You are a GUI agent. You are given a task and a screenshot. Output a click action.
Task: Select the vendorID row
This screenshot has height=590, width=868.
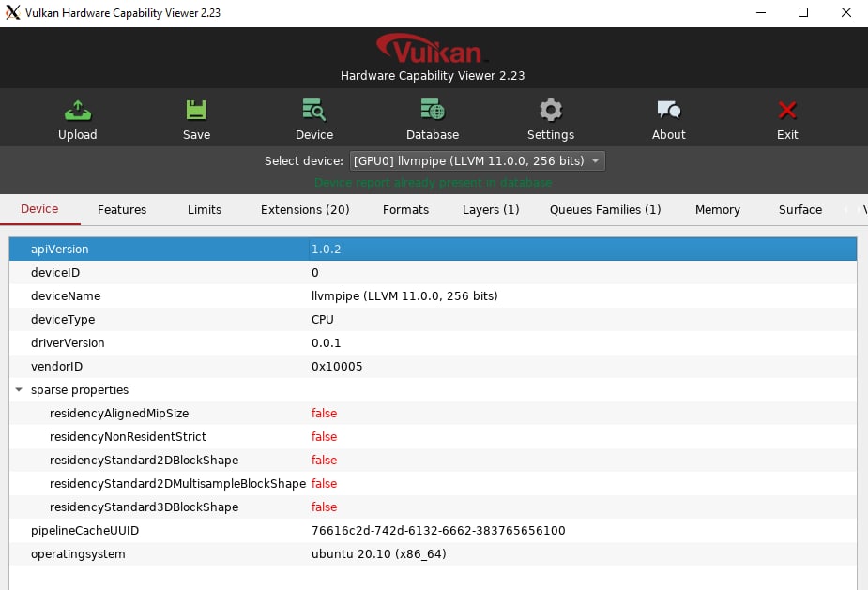(433, 367)
